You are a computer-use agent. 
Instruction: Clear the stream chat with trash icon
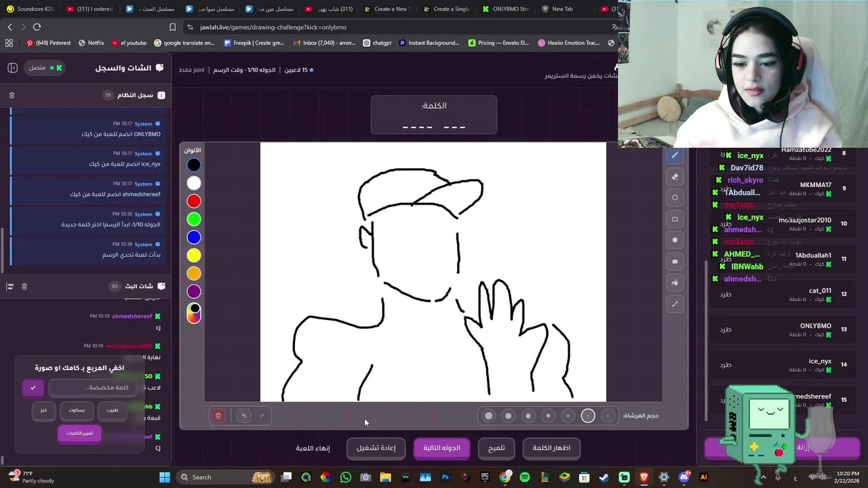point(24,287)
